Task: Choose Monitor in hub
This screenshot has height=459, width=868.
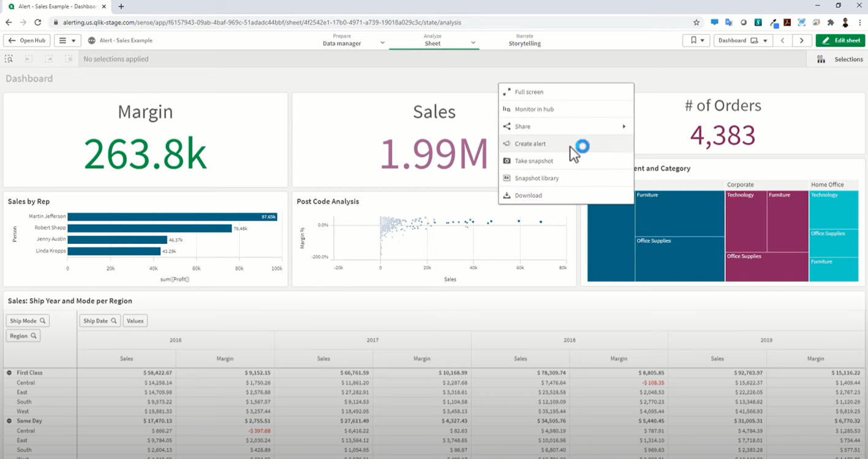Action: [566, 109]
